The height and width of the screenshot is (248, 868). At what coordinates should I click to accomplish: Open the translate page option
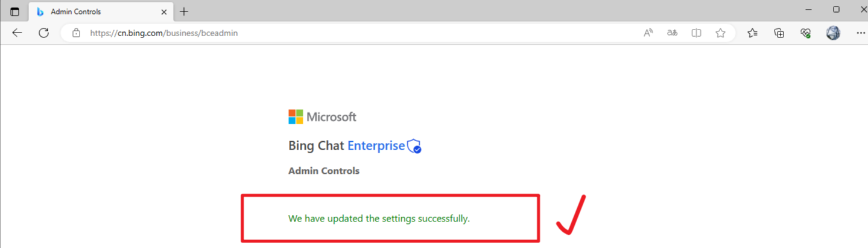pyautogui.click(x=672, y=33)
